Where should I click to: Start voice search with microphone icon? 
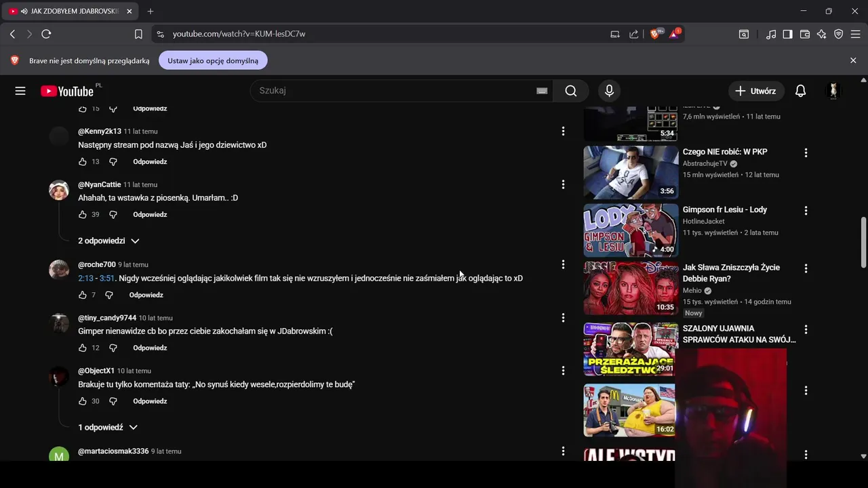(x=609, y=91)
